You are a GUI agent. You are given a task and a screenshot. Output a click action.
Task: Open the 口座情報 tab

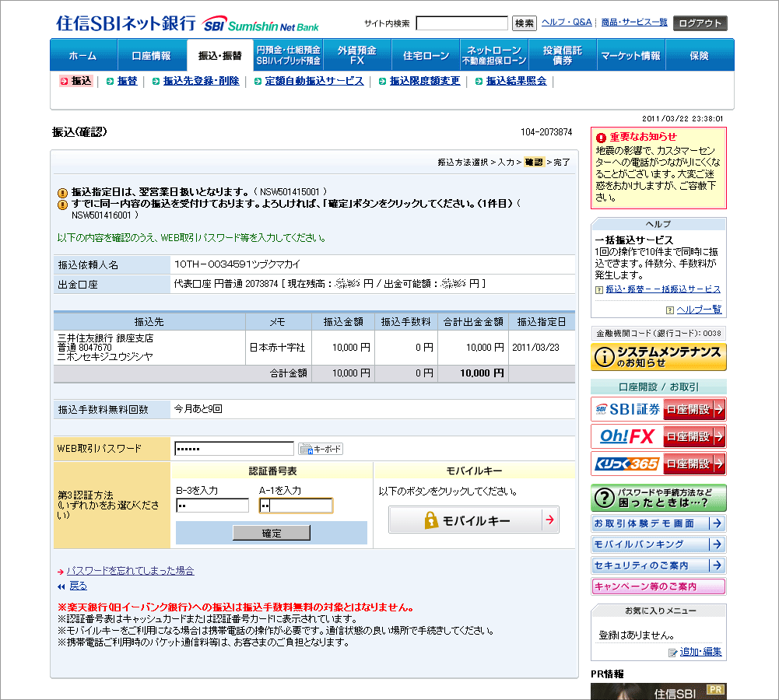(152, 55)
